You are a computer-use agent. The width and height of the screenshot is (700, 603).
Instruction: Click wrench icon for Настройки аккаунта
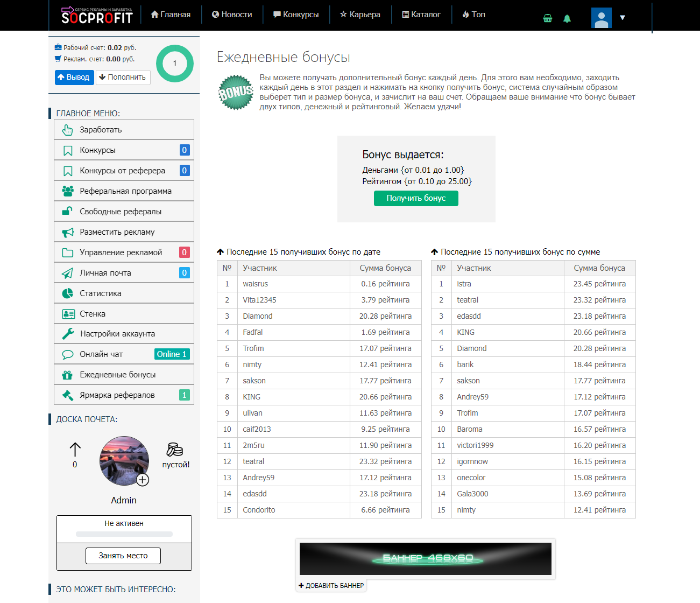pos(68,334)
